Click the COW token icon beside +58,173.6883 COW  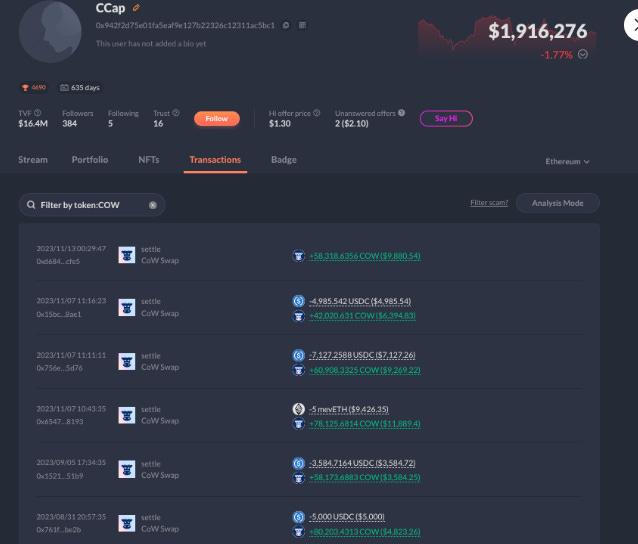click(x=299, y=478)
